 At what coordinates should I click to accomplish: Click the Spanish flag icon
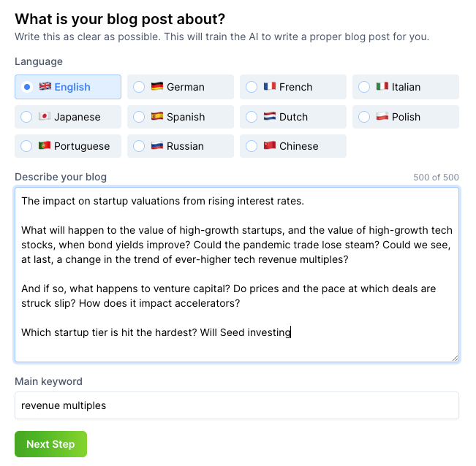pos(157,117)
